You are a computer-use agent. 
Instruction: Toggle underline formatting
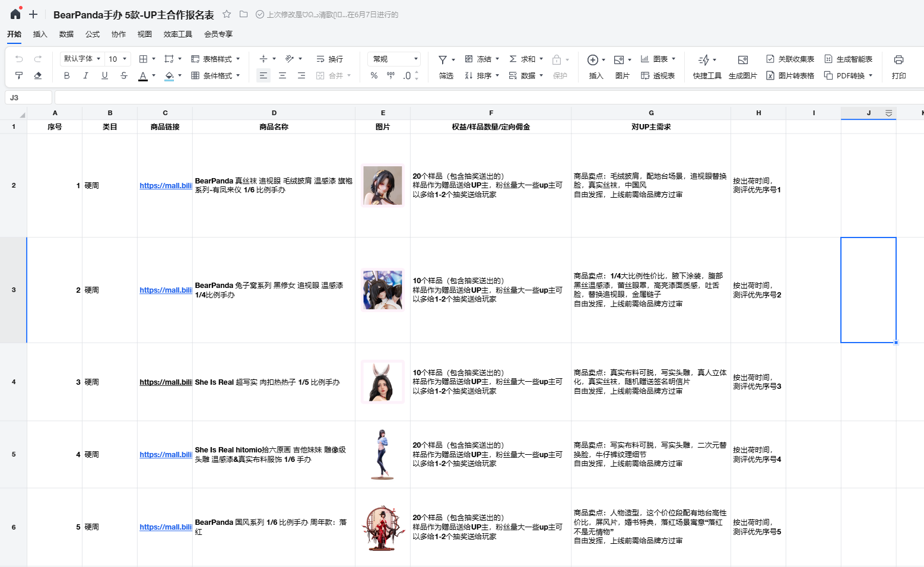tap(104, 75)
